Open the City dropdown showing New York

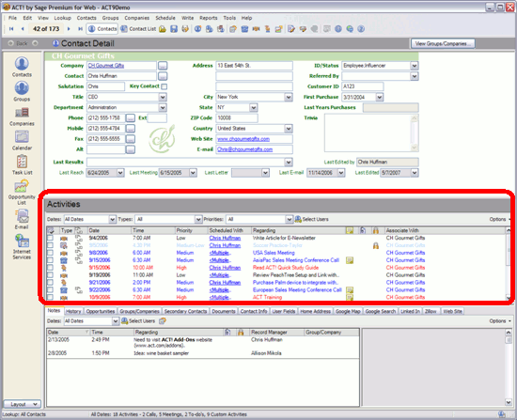(x=289, y=98)
